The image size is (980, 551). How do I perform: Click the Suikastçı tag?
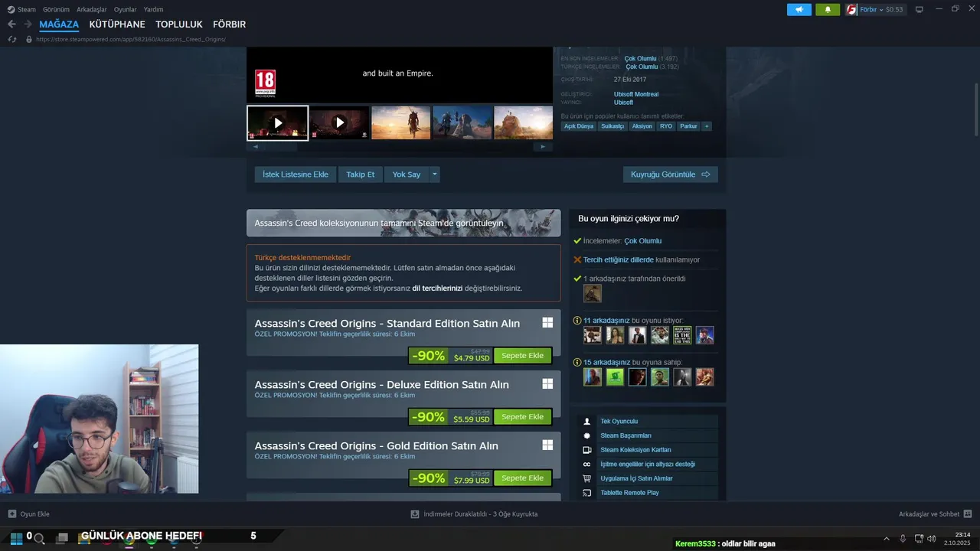coord(612,126)
